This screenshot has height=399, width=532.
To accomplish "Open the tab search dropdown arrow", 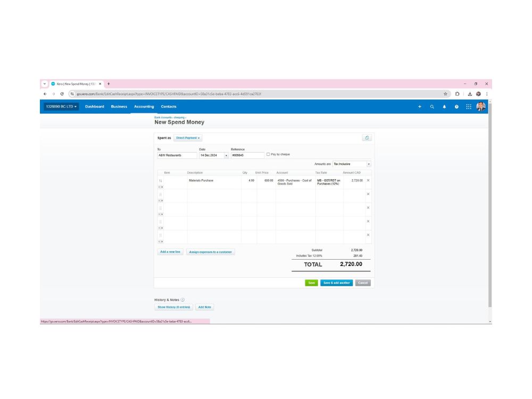I will pyautogui.click(x=45, y=84).
